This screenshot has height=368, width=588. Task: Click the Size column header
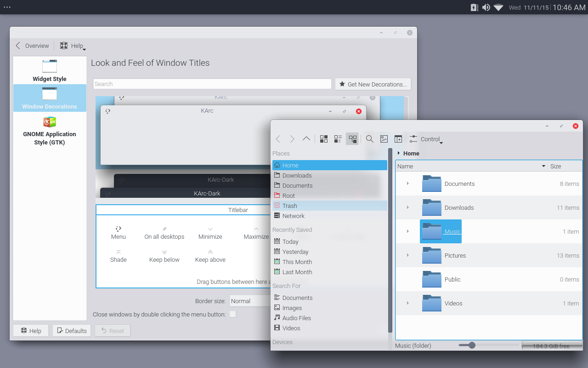coord(565,166)
